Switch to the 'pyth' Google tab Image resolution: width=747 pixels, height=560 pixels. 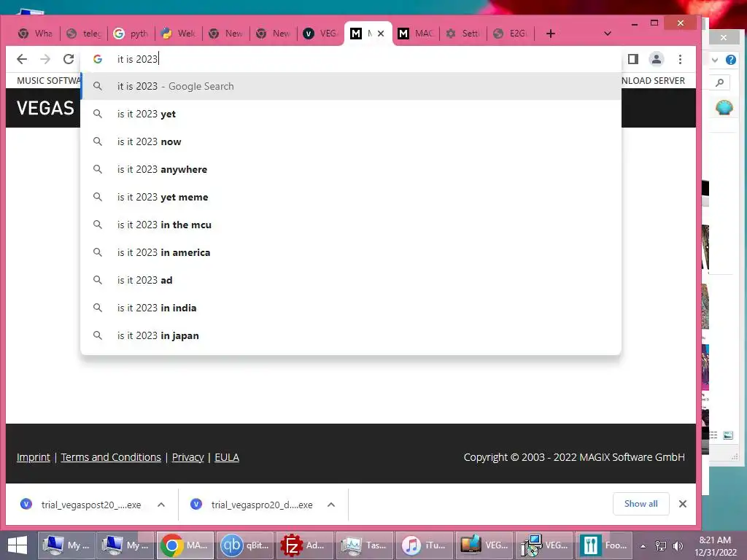coord(131,34)
